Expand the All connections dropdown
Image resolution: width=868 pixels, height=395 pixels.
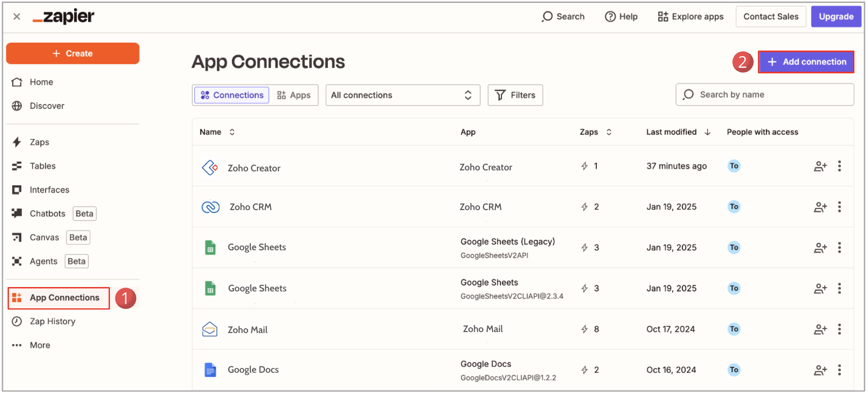(403, 95)
